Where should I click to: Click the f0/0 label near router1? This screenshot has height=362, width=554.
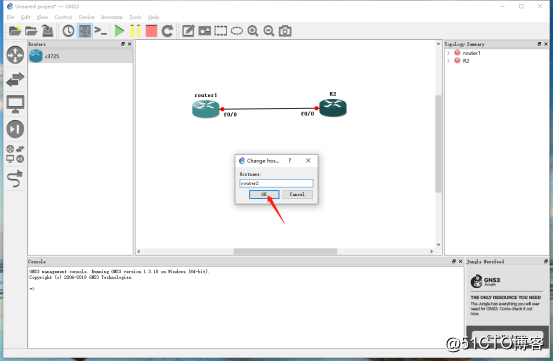(x=230, y=115)
